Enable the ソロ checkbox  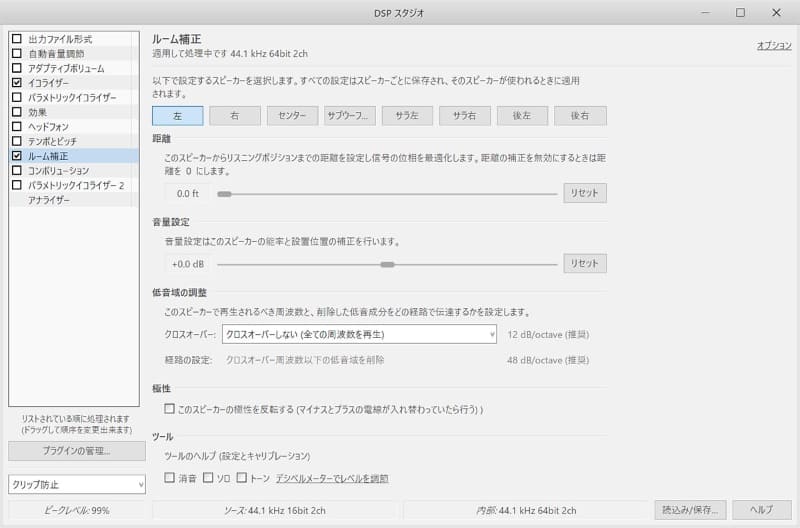(208, 477)
